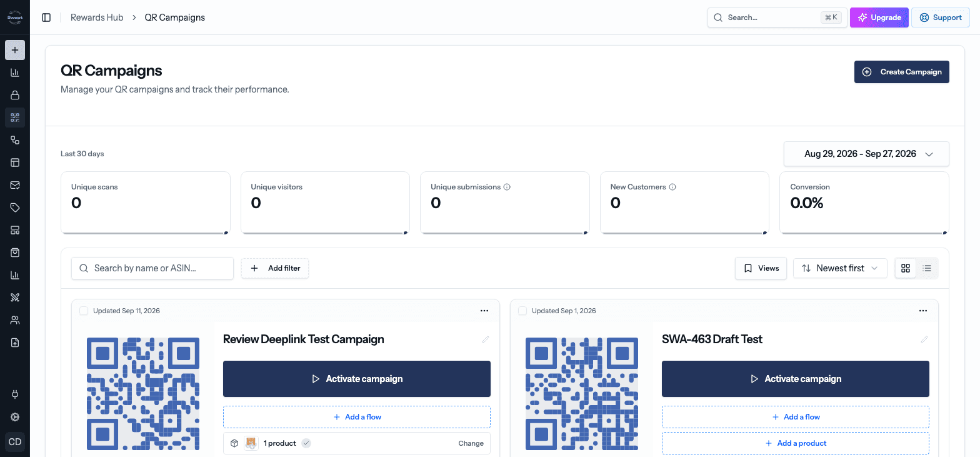The height and width of the screenshot is (457, 980).
Task: Click the Review Deeplink campaign QR code
Action: [143, 394]
